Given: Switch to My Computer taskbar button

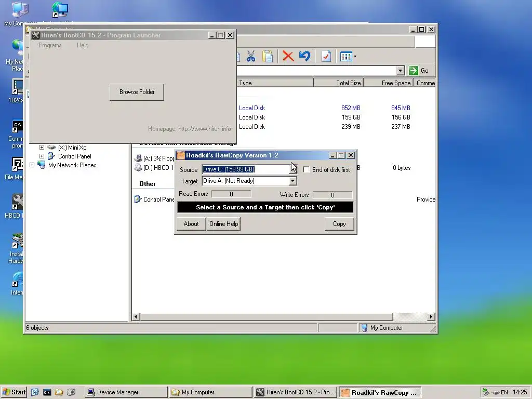Looking at the screenshot, I should click(210, 392).
